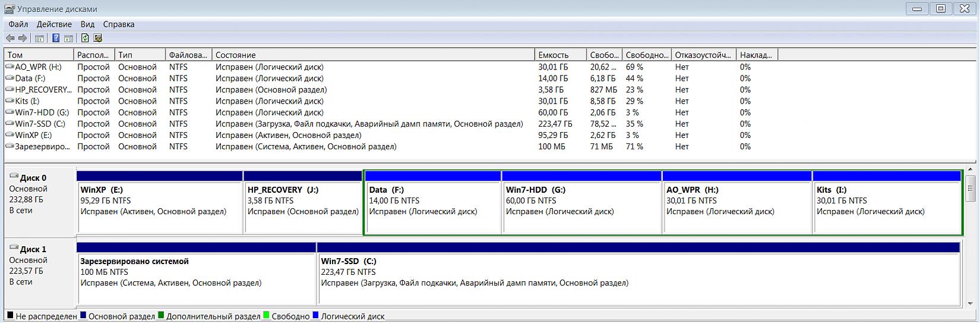Select Kits (I:) partition block
This screenshot has height=323, width=980.
tap(887, 202)
